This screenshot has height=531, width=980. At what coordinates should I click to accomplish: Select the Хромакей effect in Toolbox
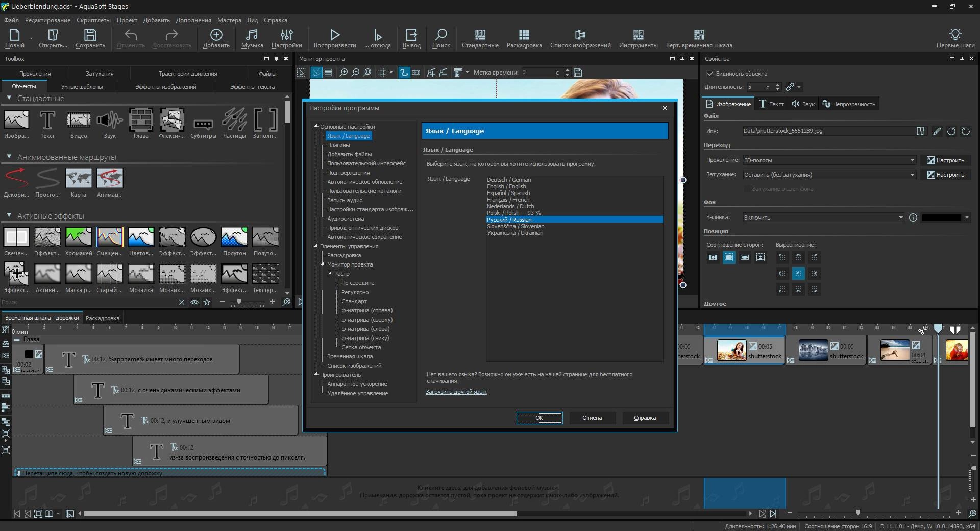click(79, 241)
